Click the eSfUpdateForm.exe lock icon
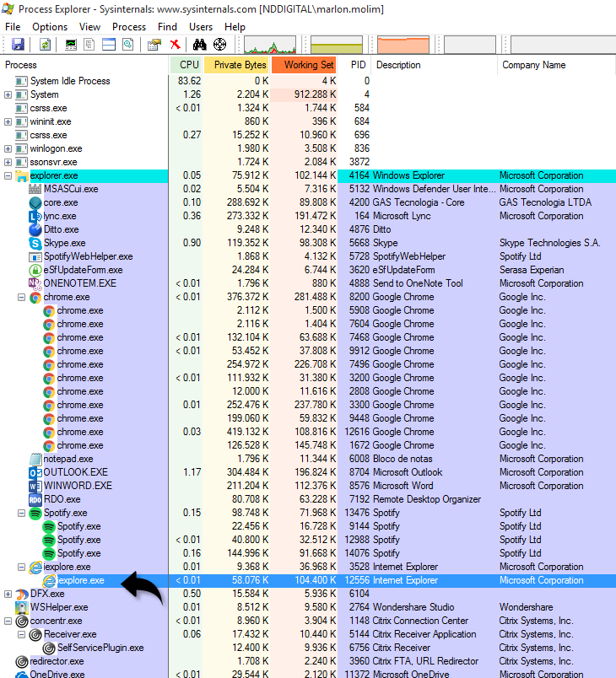The height and width of the screenshot is (678, 616). click(x=35, y=270)
